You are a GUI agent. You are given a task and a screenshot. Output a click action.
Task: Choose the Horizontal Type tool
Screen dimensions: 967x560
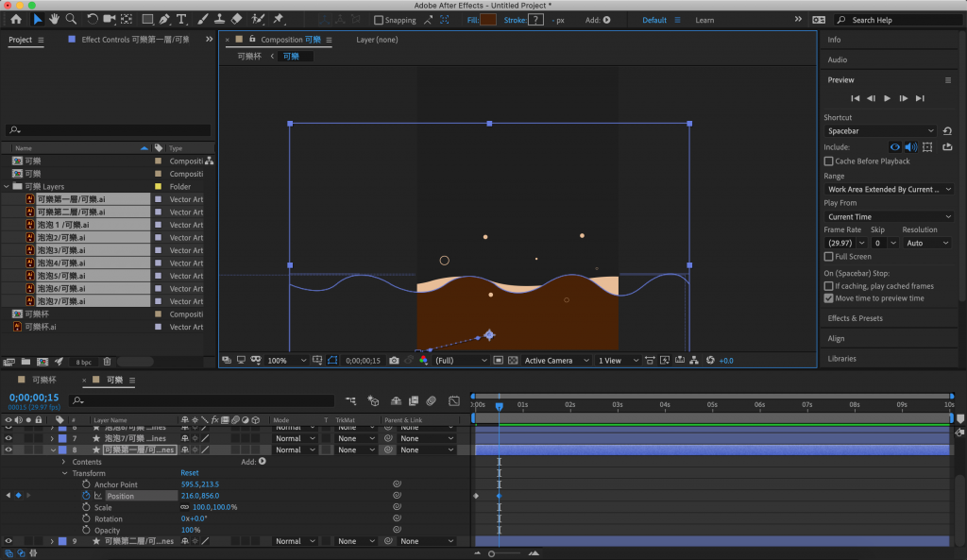tap(181, 19)
